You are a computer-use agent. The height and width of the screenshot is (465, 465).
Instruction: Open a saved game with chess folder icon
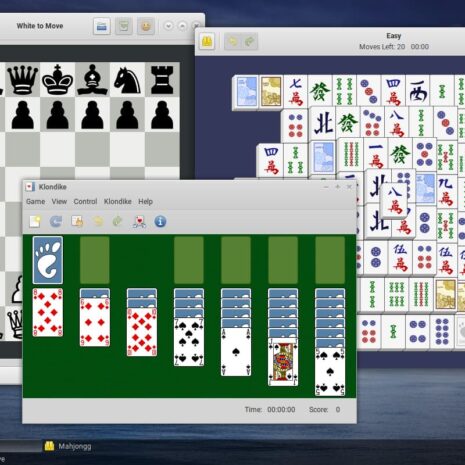(102, 26)
